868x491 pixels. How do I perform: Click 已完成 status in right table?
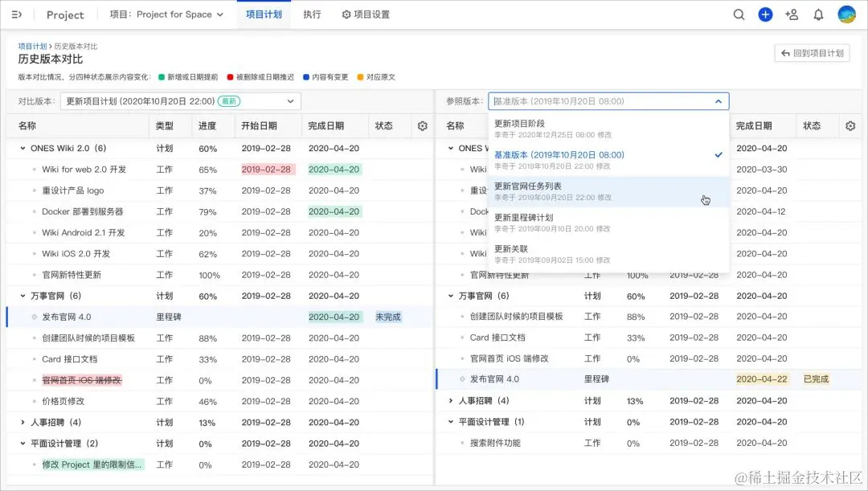click(x=816, y=379)
